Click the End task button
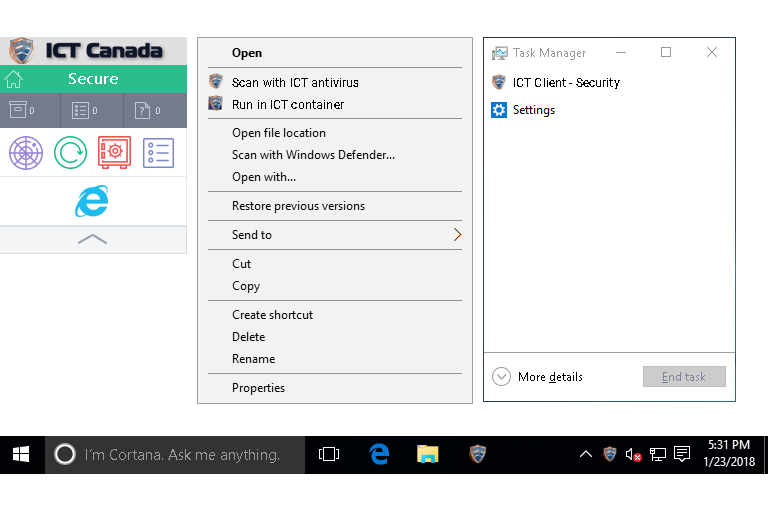This screenshot has width=771, height=518. (684, 377)
